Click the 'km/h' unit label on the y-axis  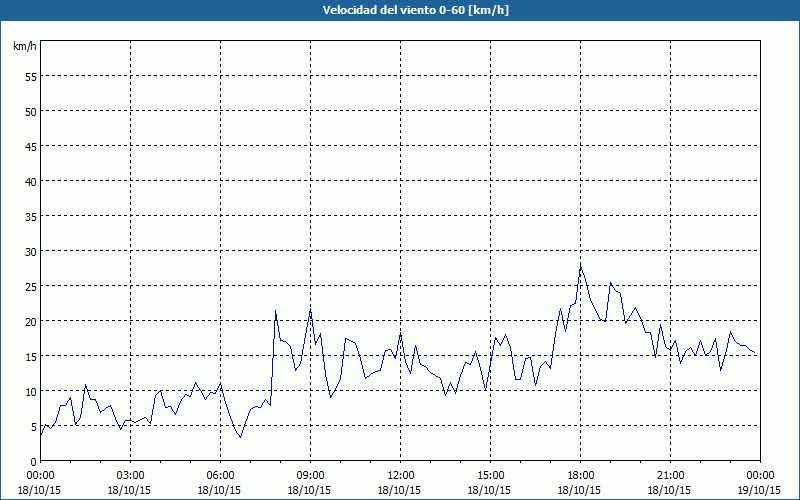[x=24, y=46]
